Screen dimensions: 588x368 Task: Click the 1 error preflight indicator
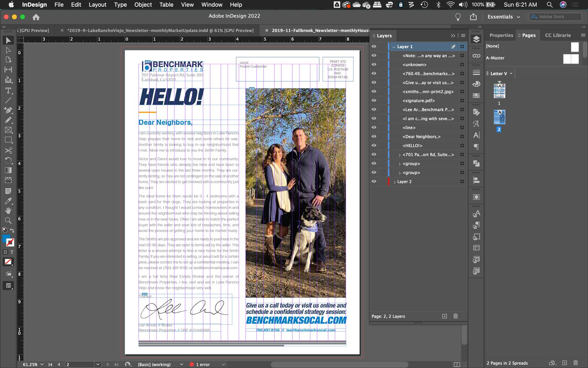(x=200, y=364)
